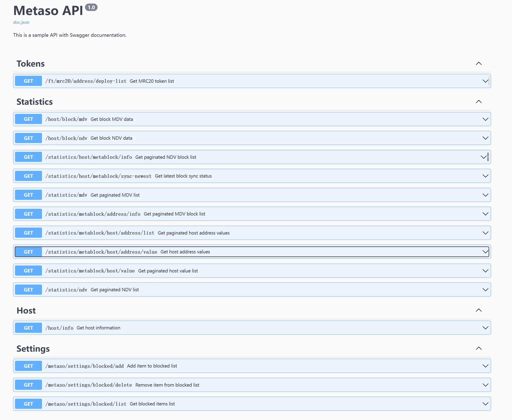Collapse the Host section chevron
The width and height of the screenshot is (512, 420).
click(478, 310)
